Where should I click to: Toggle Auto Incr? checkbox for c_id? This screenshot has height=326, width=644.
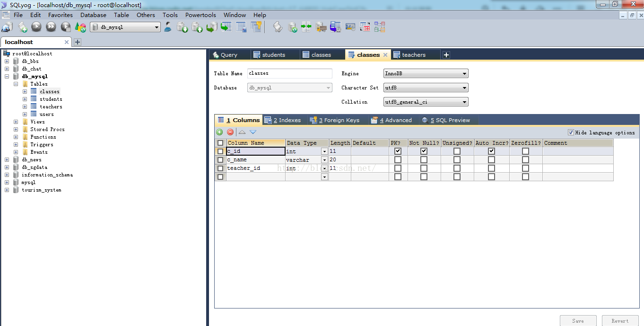click(491, 151)
